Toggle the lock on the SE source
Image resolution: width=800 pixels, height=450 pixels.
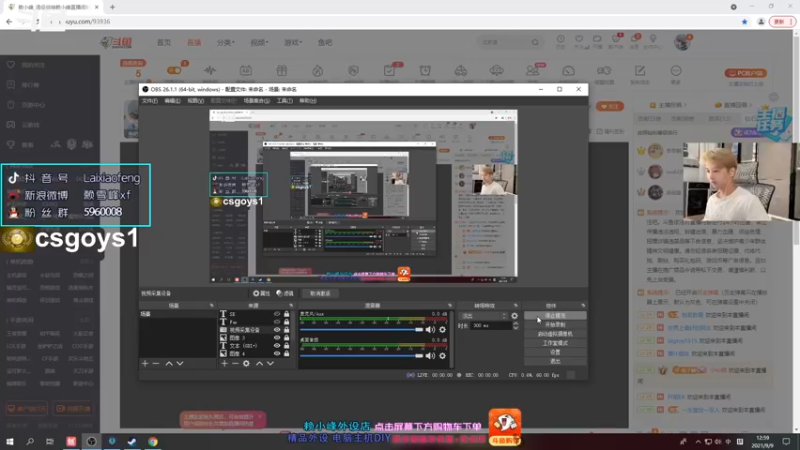286,314
